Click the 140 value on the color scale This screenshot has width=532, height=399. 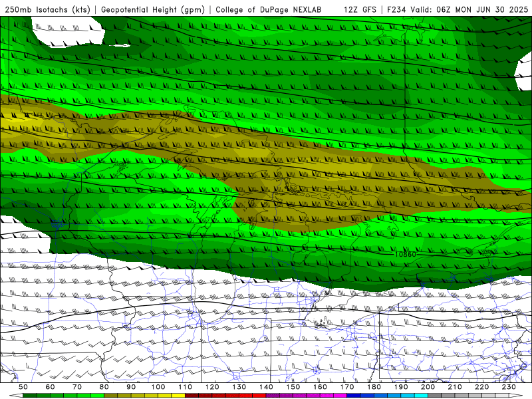point(266,387)
